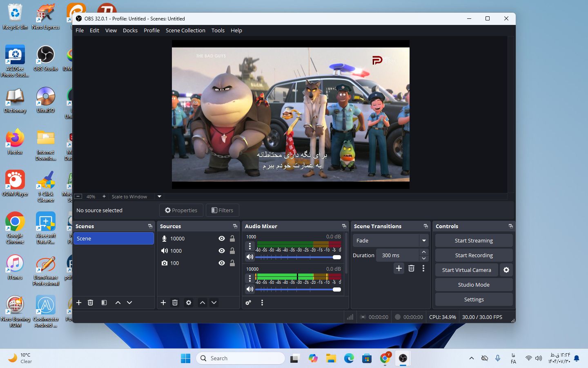The height and width of the screenshot is (368, 588).
Task: Click the Duration field showing 300 ms
Action: click(x=398, y=255)
